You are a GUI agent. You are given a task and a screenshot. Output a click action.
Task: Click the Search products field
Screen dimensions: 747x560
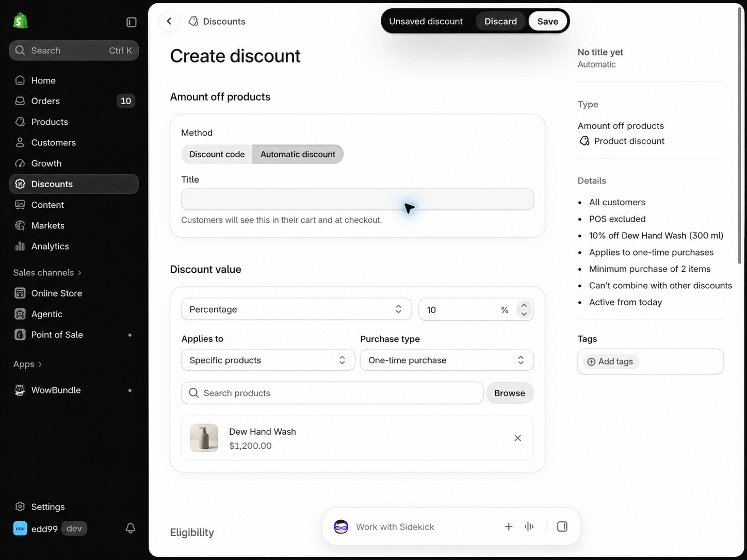(332, 393)
